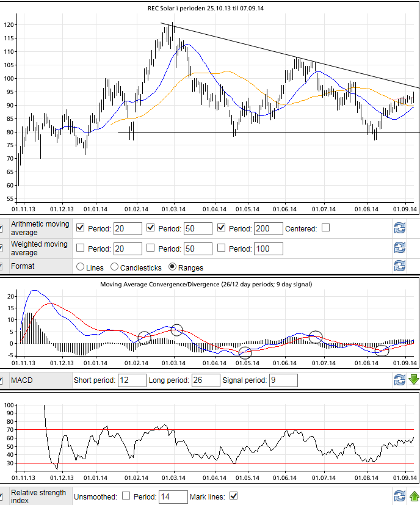This screenshot has width=420, height=505.
Task: Click the MACD Short period field
Action: [x=131, y=380]
